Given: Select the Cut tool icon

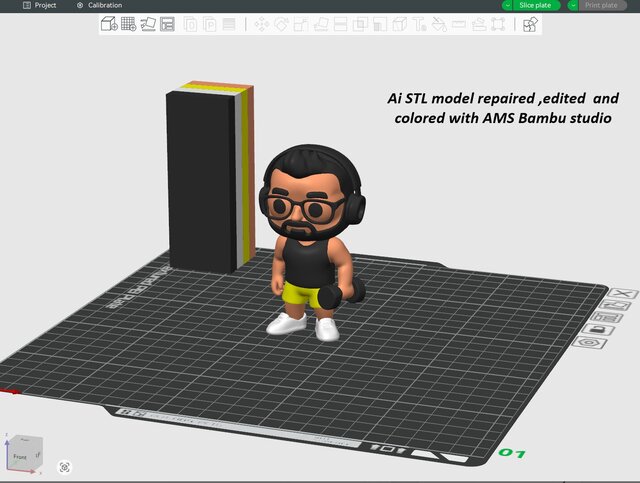Looking at the screenshot, I should (340, 24).
